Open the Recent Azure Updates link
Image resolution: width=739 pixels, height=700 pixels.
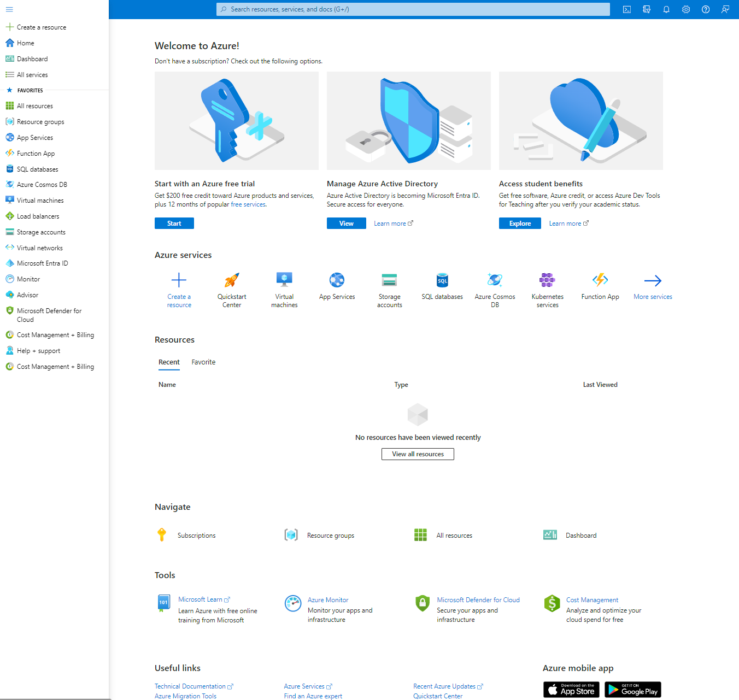[448, 686]
